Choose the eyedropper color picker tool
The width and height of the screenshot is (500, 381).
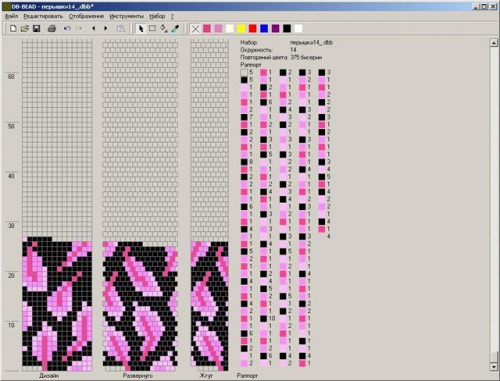point(175,29)
